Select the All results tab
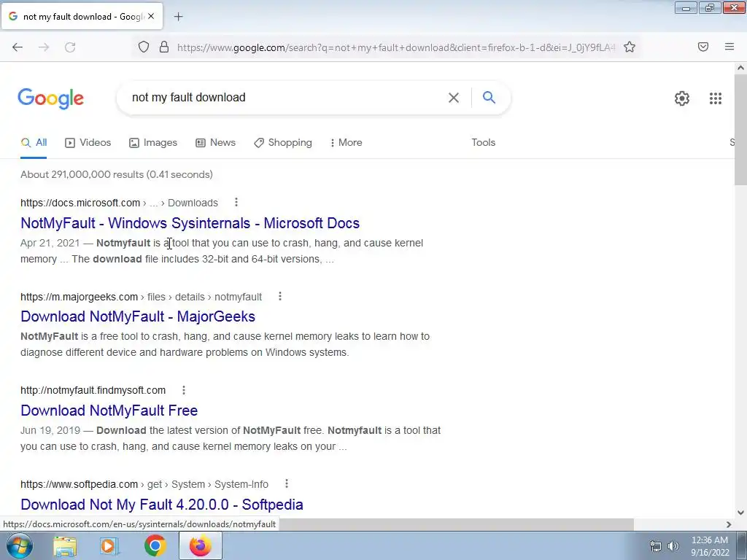Screen dimensions: 747x560 click(34, 142)
